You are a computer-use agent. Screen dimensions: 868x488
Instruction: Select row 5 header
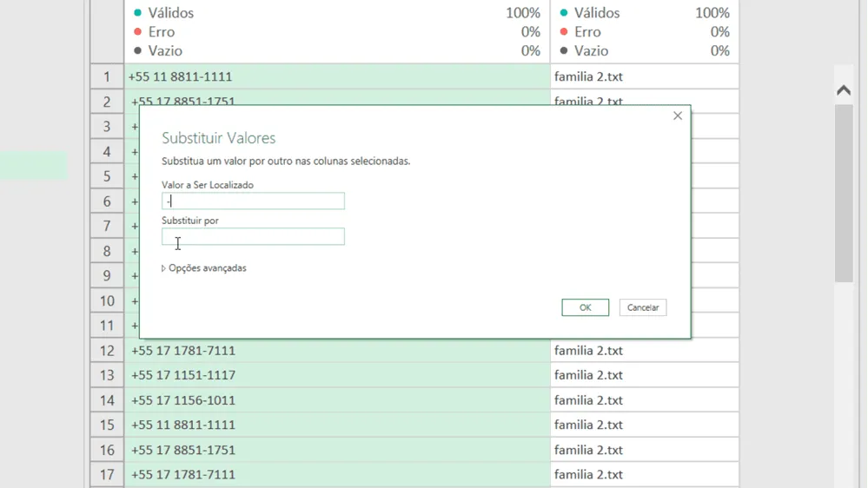pyautogui.click(x=107, y=176)
